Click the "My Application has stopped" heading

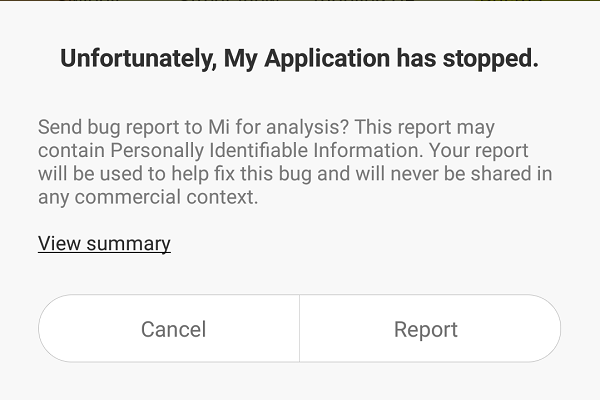(299, 59)
